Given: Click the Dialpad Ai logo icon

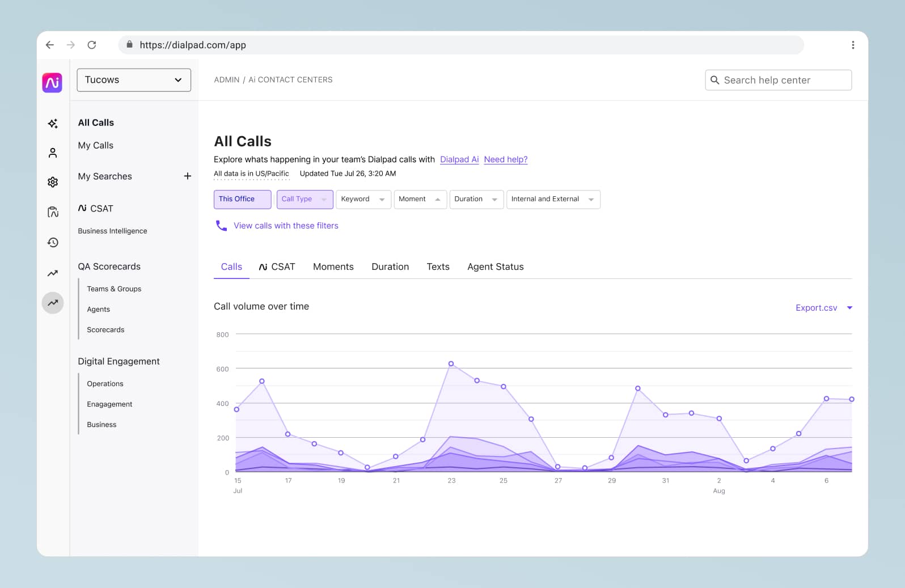Looking at the screenshot, I should 52,83.
